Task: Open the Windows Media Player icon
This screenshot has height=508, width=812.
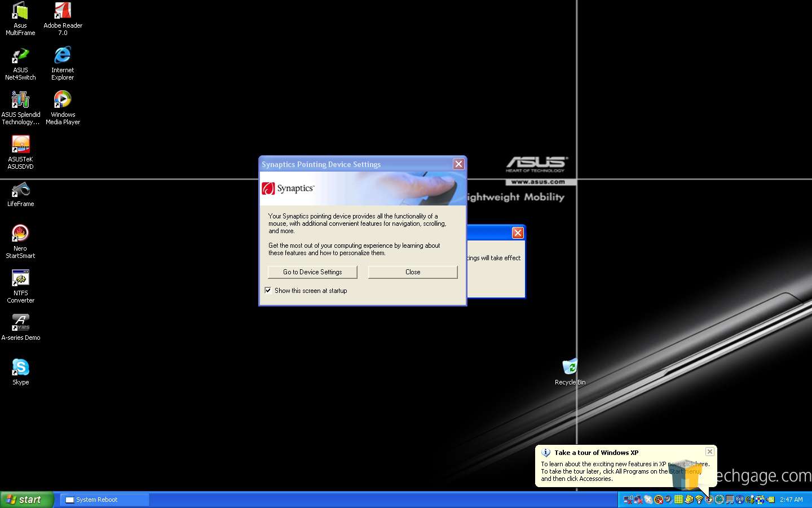Action: point(63,108)
